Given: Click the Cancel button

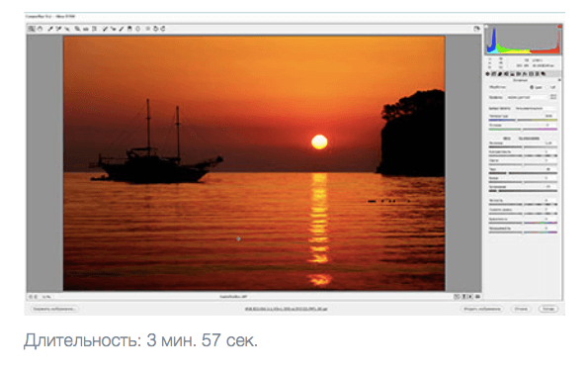Looking at the screenshot, I should 521,309.
